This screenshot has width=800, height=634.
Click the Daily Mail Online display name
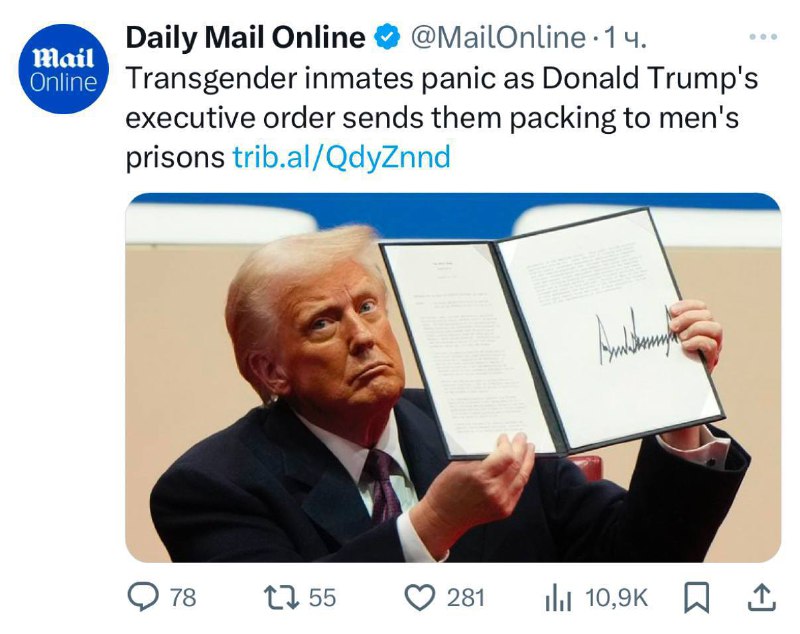245,37
